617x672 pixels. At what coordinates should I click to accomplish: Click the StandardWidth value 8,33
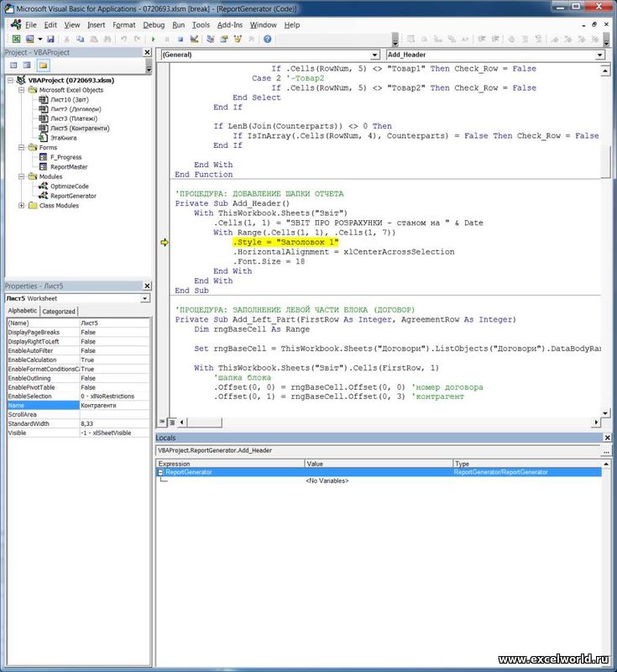[x=114, y=424]
